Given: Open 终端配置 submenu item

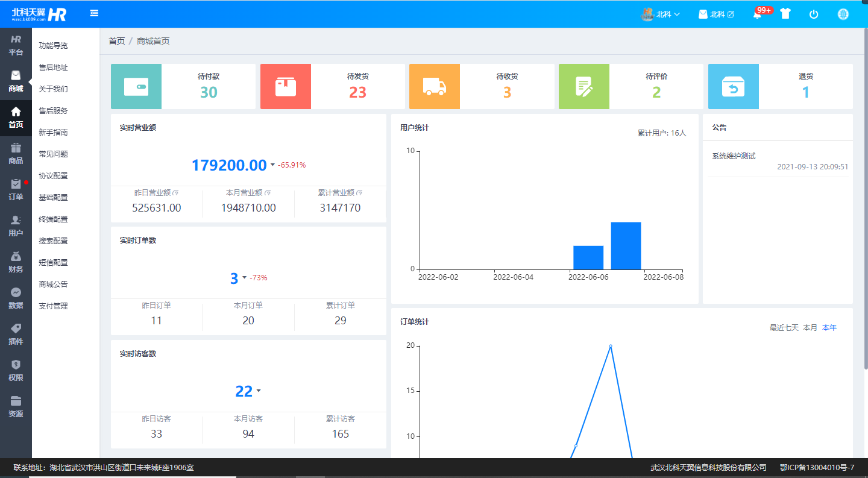Looking at the screenshot, I should [53, 219].
